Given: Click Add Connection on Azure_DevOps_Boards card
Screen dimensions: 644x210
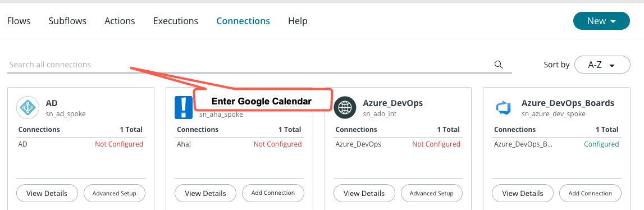Looking at the screenshot, I should tap(590, 193).
